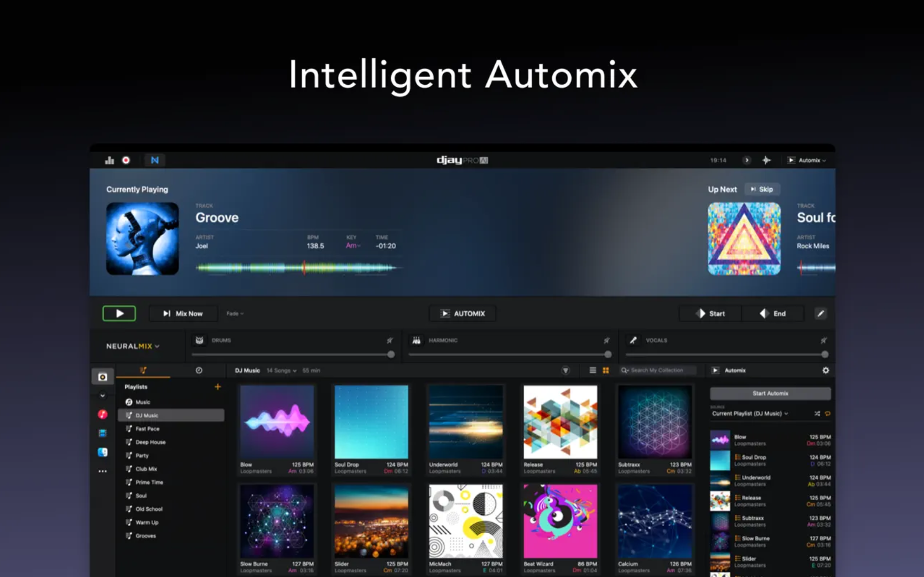Open the Fade transition dropdown
Screen dimensions: 924x577
(235, 313)
